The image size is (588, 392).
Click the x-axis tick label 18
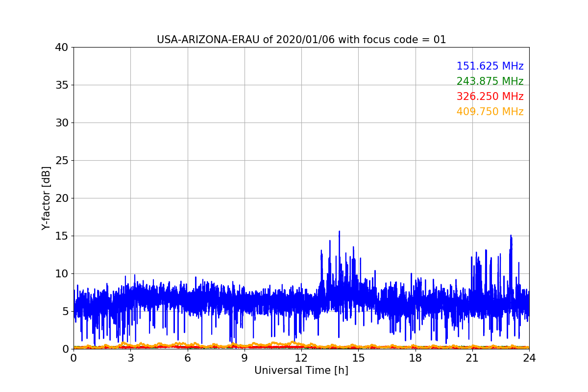415,358
